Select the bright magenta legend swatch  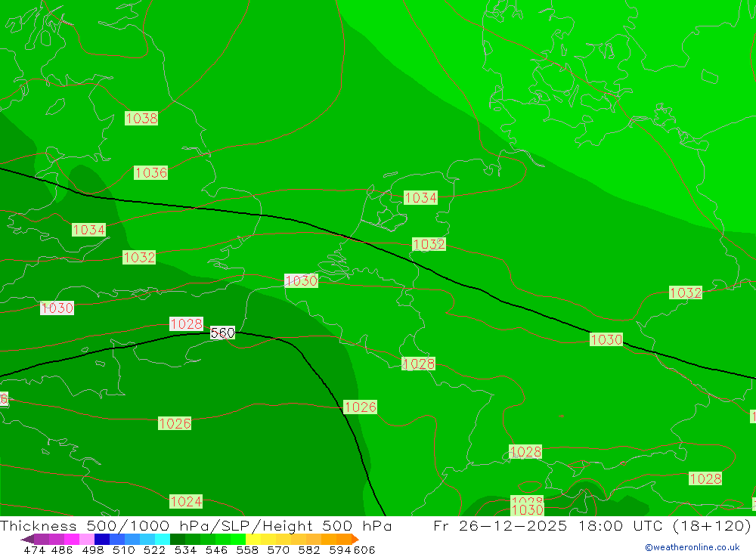coord(72,539)
